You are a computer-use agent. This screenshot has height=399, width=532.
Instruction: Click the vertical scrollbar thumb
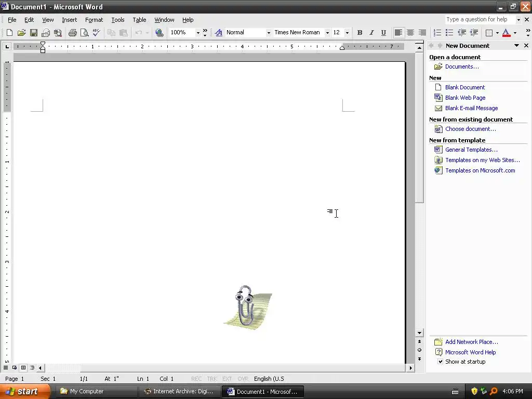point(419,127)
